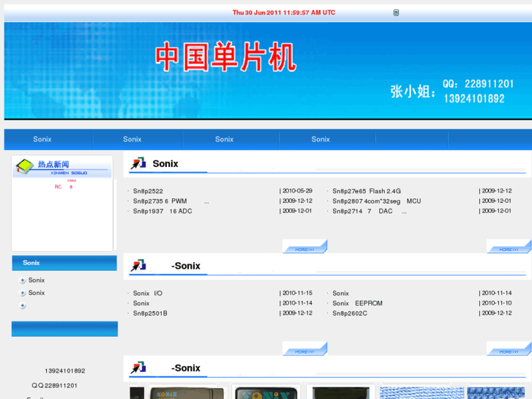Expand the plus icon before the second sidebar Sonix
This screenshot has height=399, width=532.
click(23, 293)
